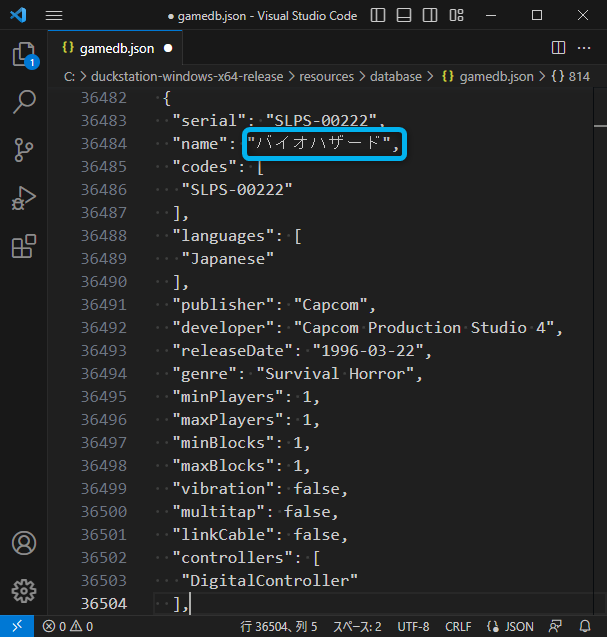Click the "minBlocks" key
Image resolution: width=607 pixels, height=637 pixels.
click(223, 443)
